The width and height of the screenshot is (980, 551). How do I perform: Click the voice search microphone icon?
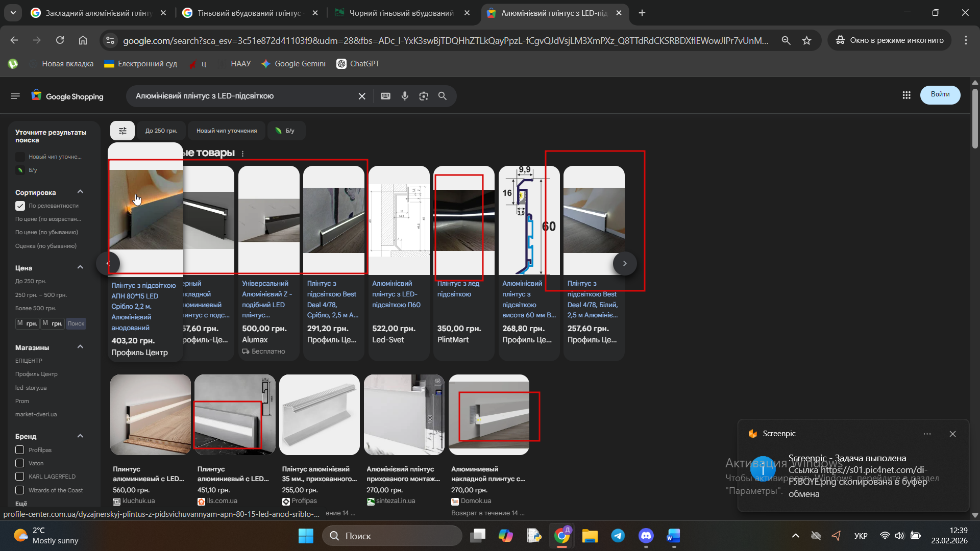[405, 96]
